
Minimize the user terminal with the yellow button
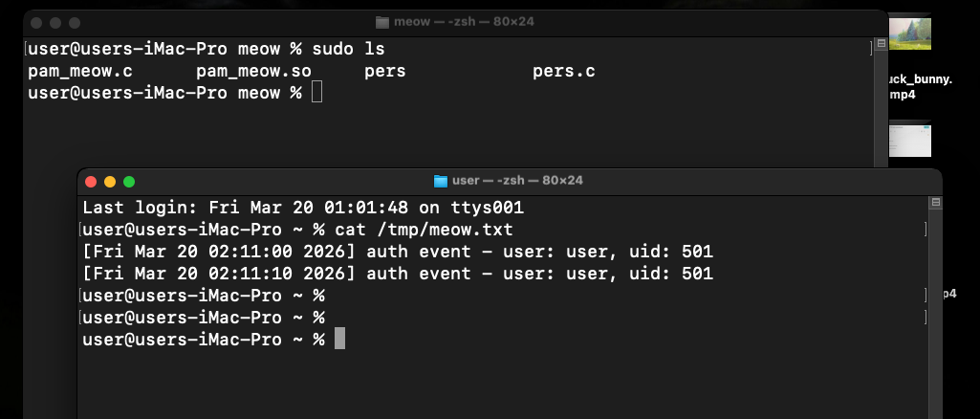pos(110,181)
